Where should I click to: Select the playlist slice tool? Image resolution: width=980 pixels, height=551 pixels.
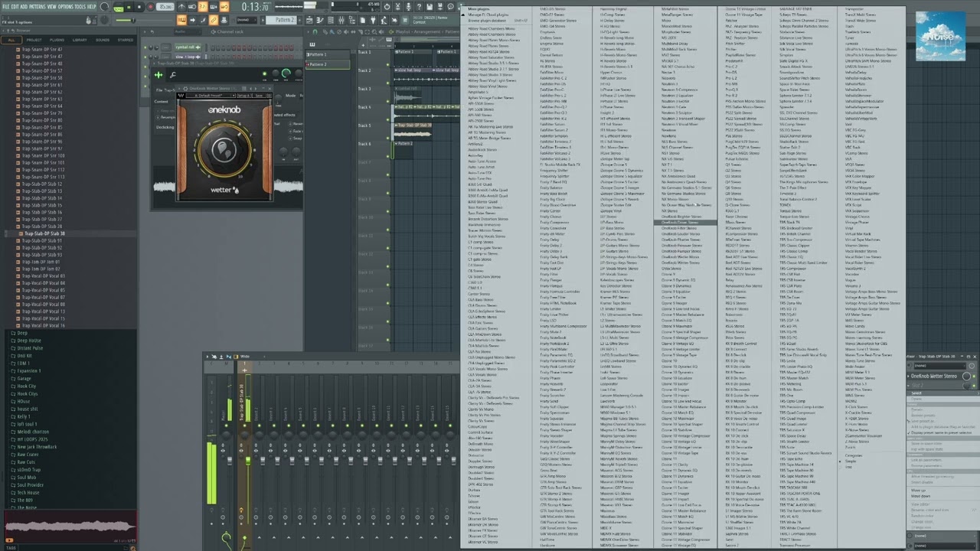[360, 31]
